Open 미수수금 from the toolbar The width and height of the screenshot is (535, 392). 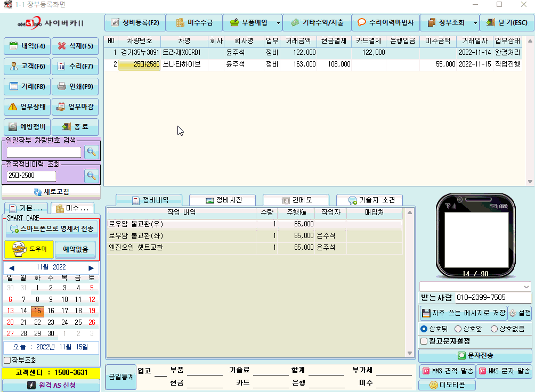(x=194, y=23)
